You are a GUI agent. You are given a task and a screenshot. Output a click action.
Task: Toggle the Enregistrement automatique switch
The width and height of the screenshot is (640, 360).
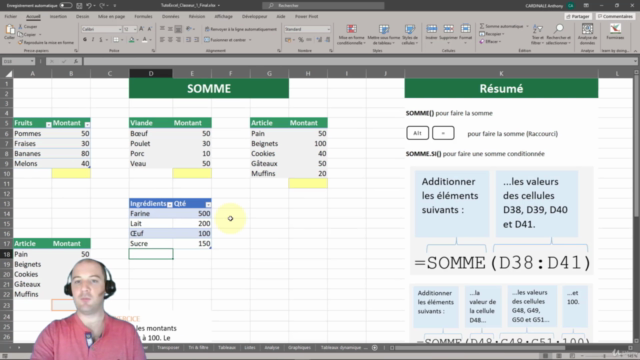point(65,5)
